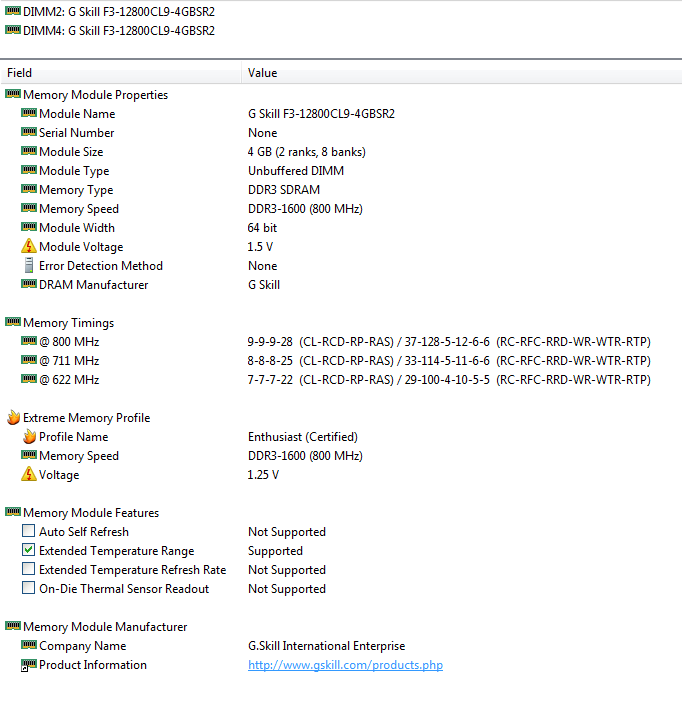Select the 'DDR3 SDRAM' value
The width and height of the screenshot is (682, 720).
[284, 190]
